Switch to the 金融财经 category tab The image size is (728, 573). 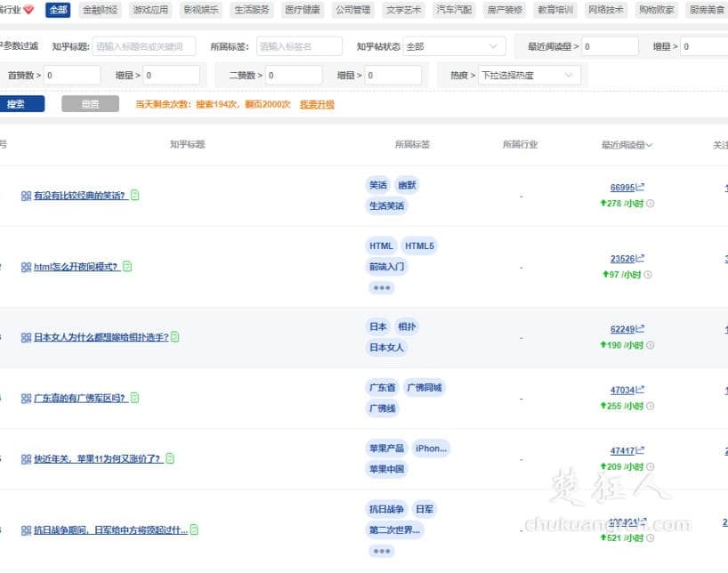point(98,10)
